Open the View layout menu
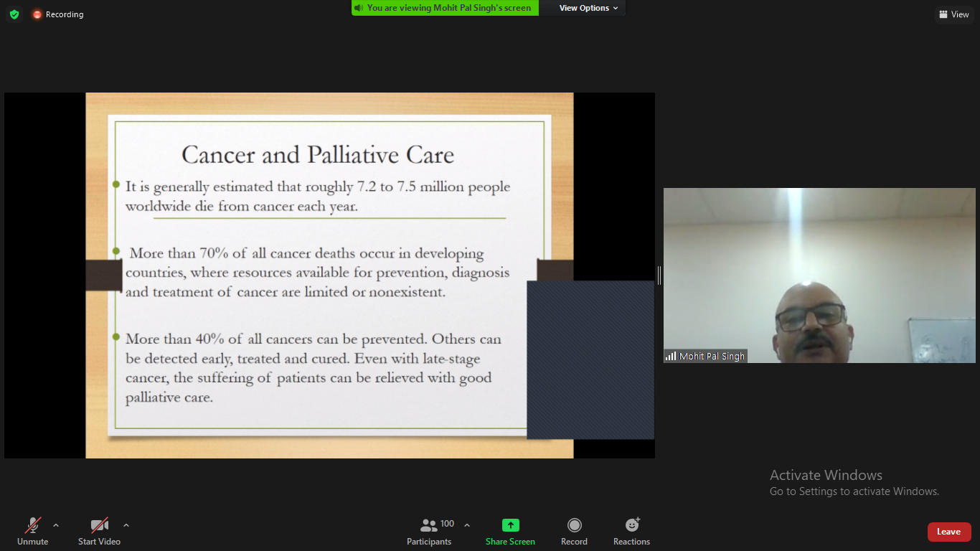This screenshot has height=551, width=980. pyautogui.click(x=953, y=14)
